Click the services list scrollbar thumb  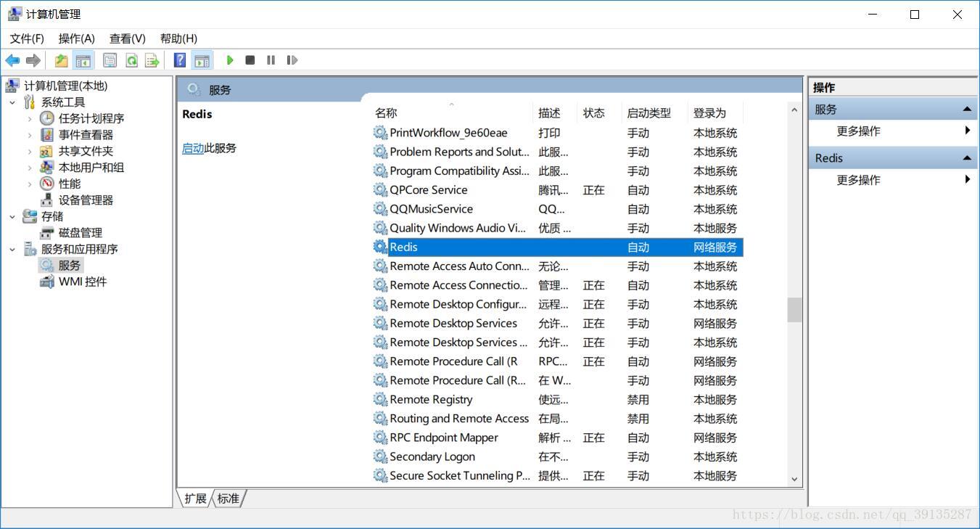794,310
